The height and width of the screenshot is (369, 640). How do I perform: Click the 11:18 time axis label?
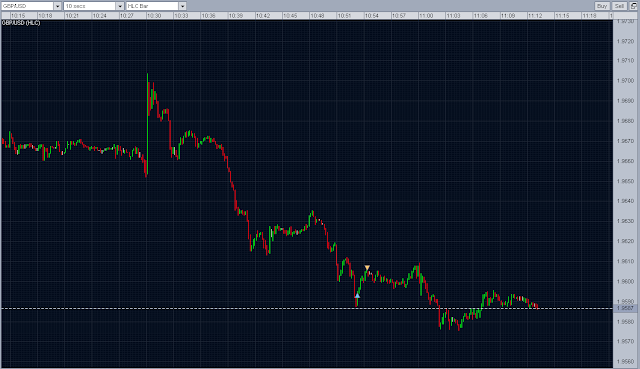click(x=589, y=16)
